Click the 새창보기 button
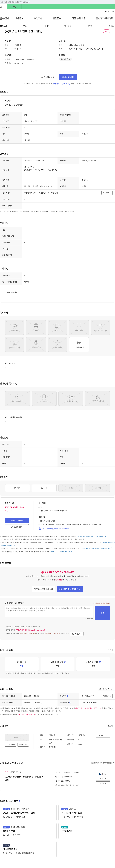The image size is (115, 868). tap(103, 783)
